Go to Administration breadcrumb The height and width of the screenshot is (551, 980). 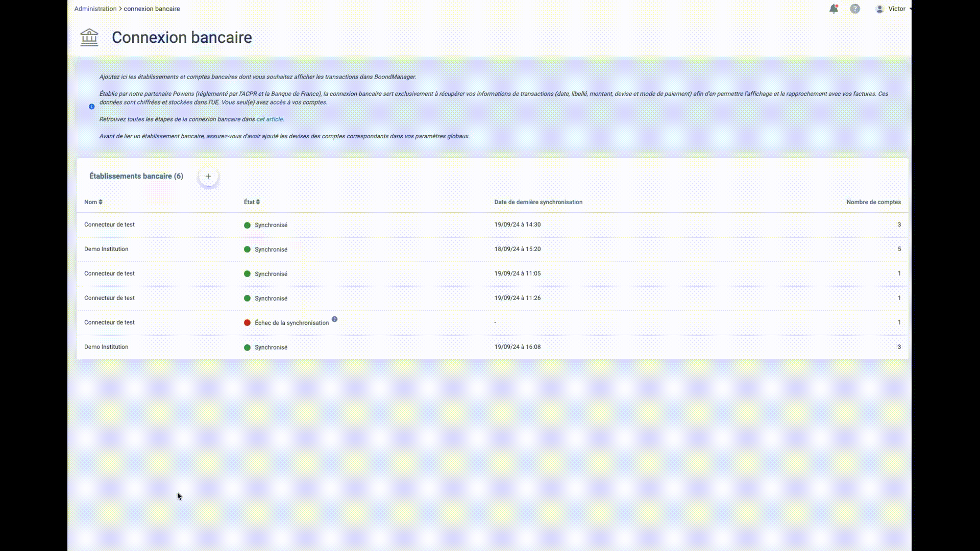(95, 9)
